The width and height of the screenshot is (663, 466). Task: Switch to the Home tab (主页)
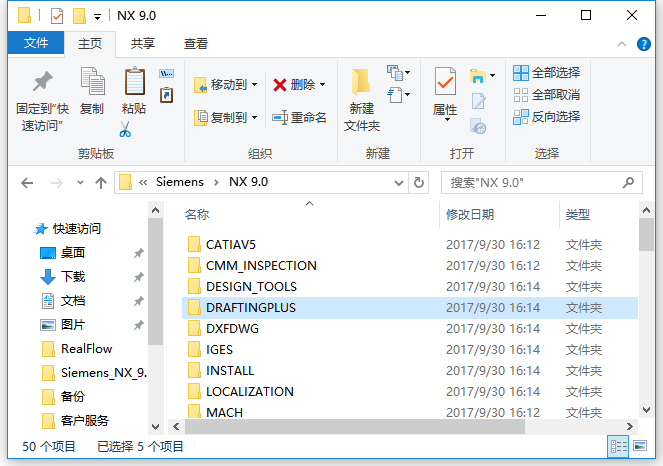[x=90, y=44]
